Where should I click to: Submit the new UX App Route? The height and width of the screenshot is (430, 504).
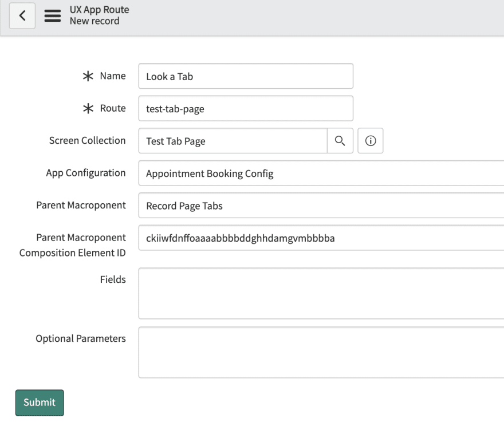pos(40,403)
